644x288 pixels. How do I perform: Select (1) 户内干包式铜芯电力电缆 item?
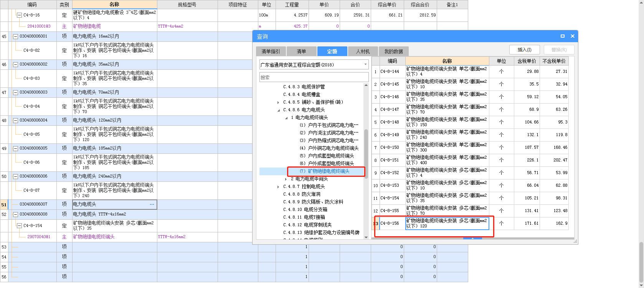point(329,125)
